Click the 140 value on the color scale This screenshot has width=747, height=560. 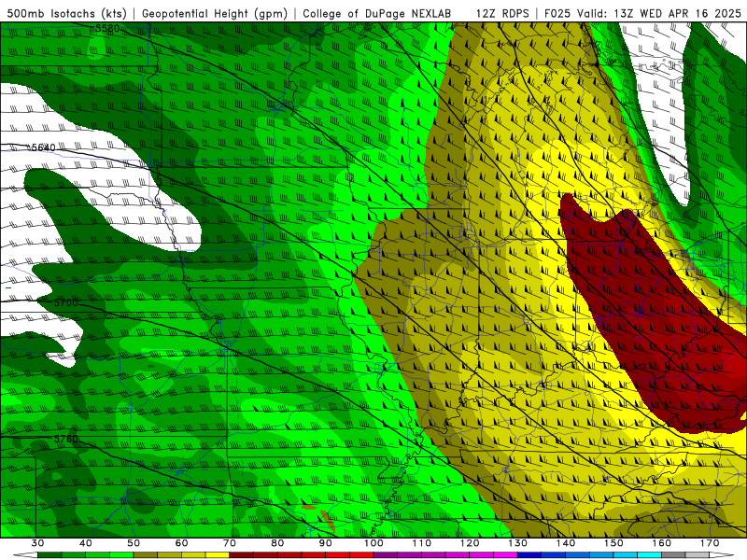[x=566, y=543]
